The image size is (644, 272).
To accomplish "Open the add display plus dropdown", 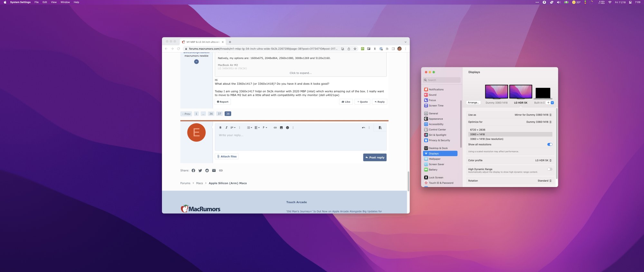I will (550, 103).
